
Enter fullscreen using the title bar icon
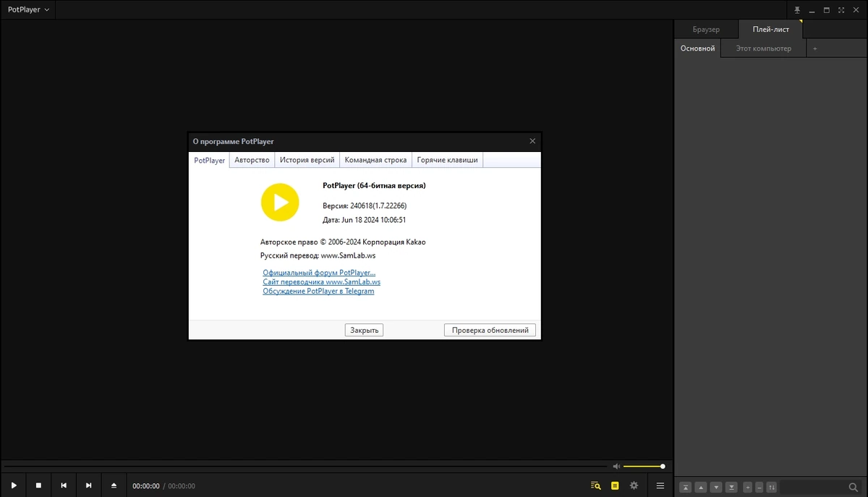tap(841, 10)
